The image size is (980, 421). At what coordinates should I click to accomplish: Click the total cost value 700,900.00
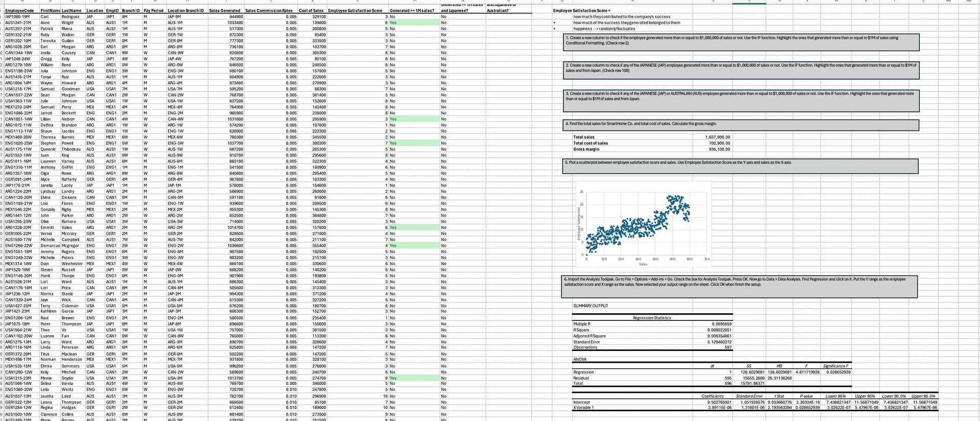point(720,143)
